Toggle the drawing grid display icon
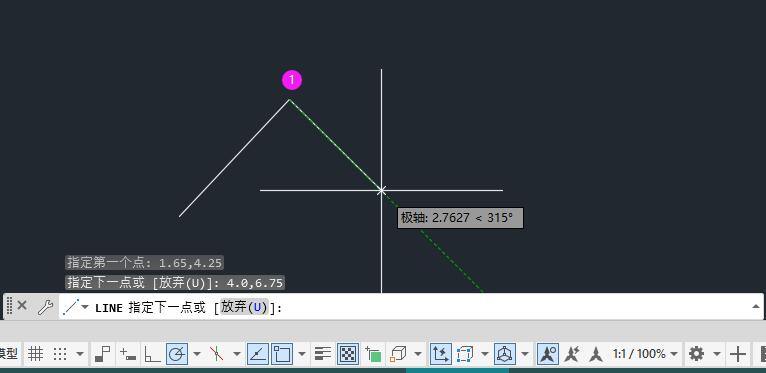Image resolution: width=766 pixels, height=373 pixels. click(35, 353)
